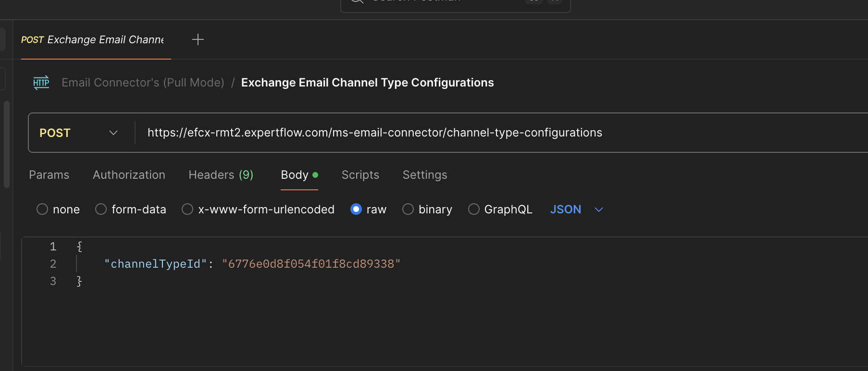The width and height of the screenshot is (868, 371).
Task: Choose form-data body option
Action: [101, 210]
